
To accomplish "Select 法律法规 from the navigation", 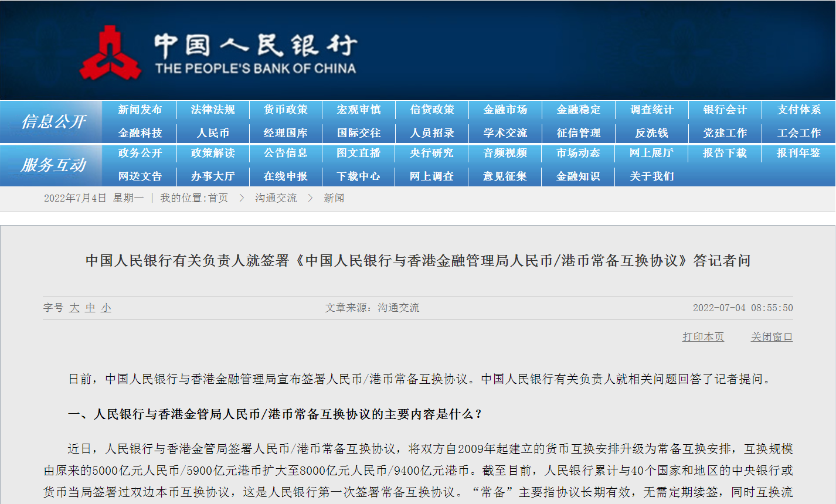I will click(212, 110).
